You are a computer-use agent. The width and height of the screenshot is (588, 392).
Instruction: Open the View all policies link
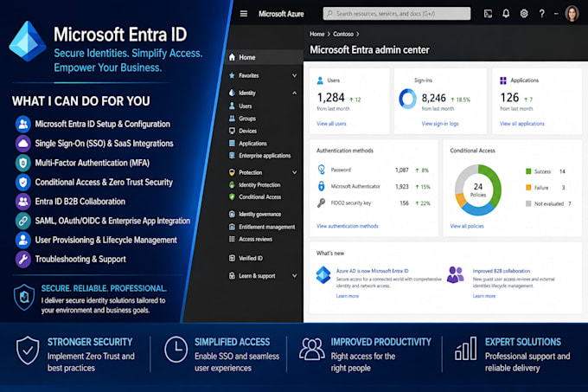[467, 226]
